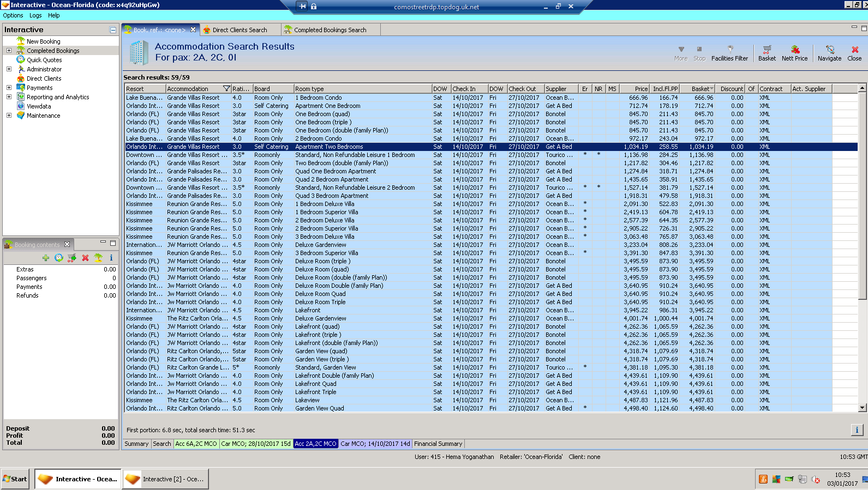
Task: Select the Summary bottom tab
Action: 136,444
